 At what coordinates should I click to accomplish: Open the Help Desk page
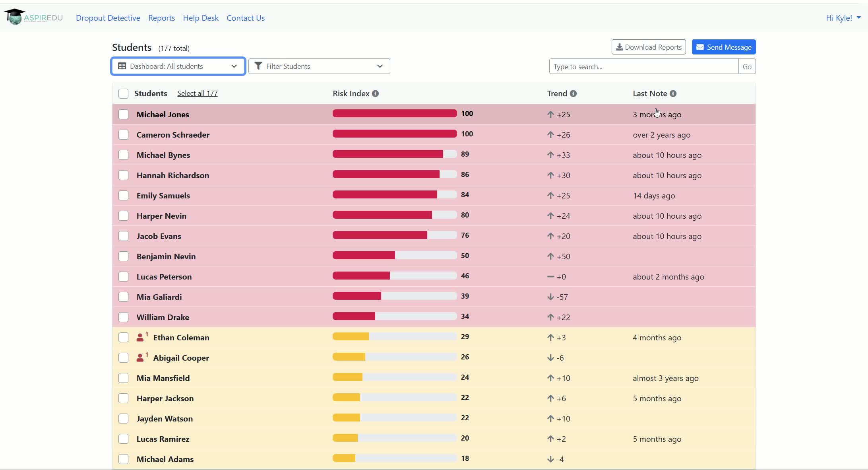click(201, 18)
